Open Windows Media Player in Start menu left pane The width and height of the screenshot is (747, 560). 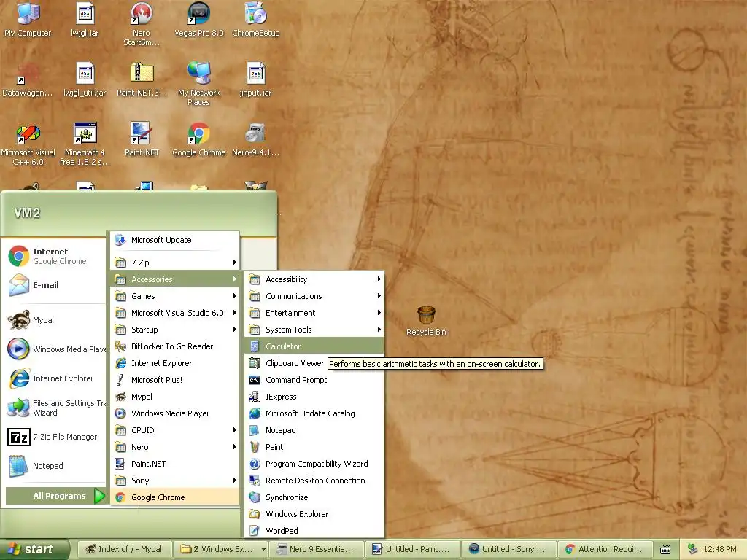pos(55,349)
